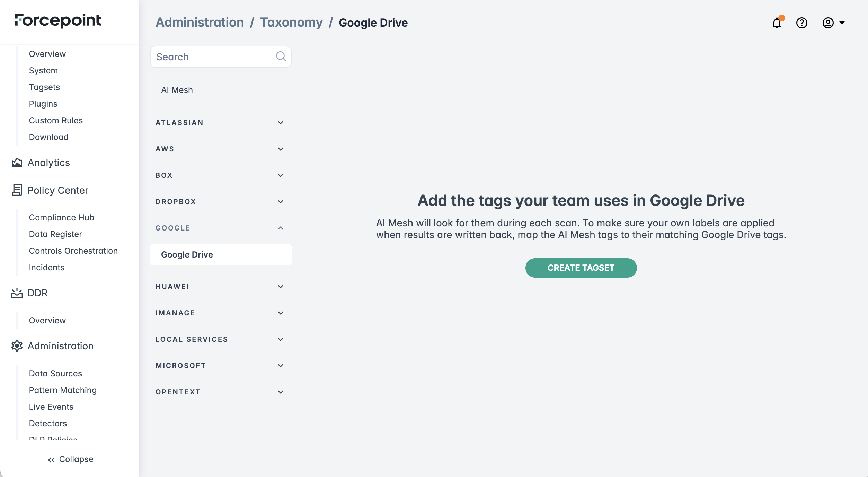Open Tagsets in the sidebar
Image resolution: width=868 pixels, height=477 pixels.
(44, 87)
